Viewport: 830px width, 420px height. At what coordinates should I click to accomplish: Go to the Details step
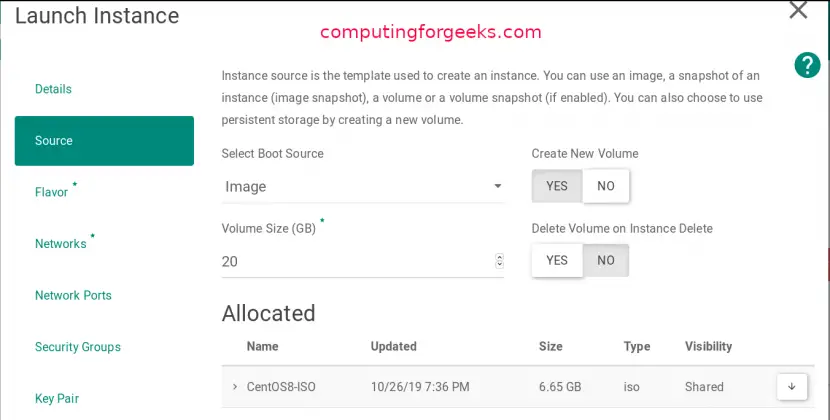click(54, 89)
